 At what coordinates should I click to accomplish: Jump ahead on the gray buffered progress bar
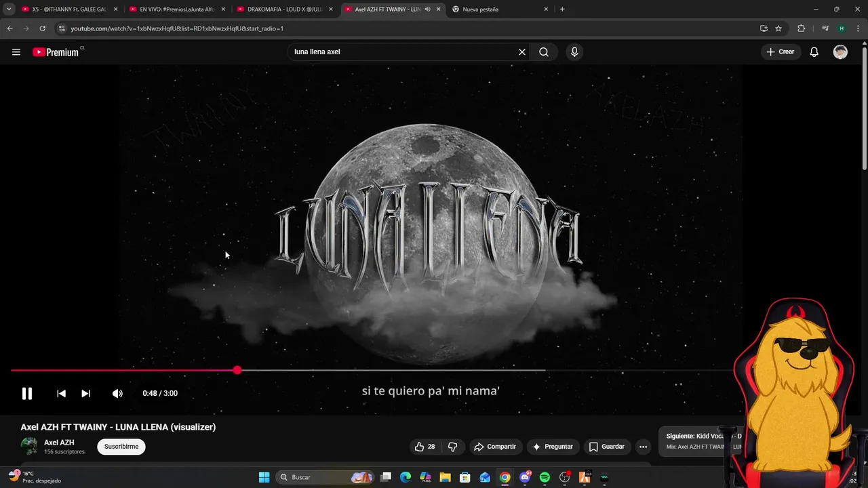[393, 370]
